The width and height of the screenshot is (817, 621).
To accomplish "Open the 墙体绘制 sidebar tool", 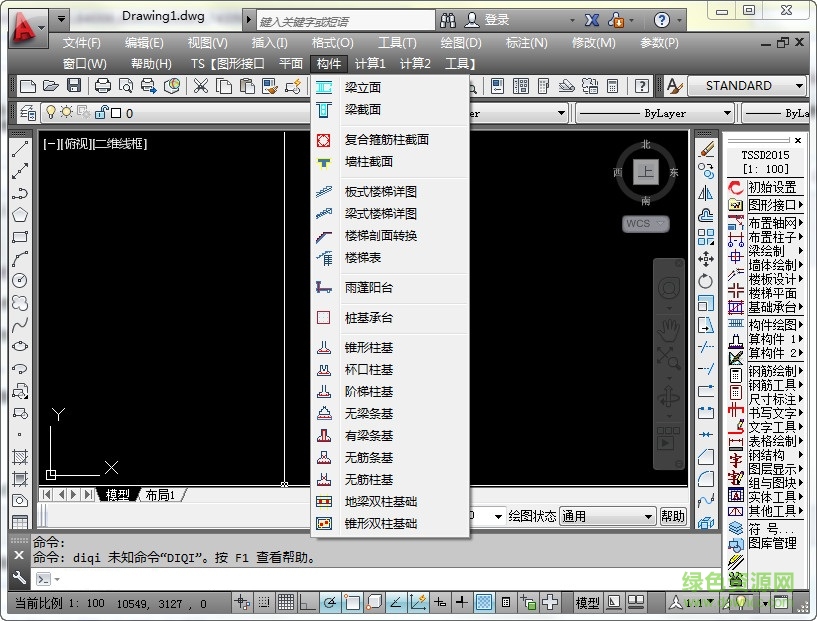I will (x=771, y=263).
